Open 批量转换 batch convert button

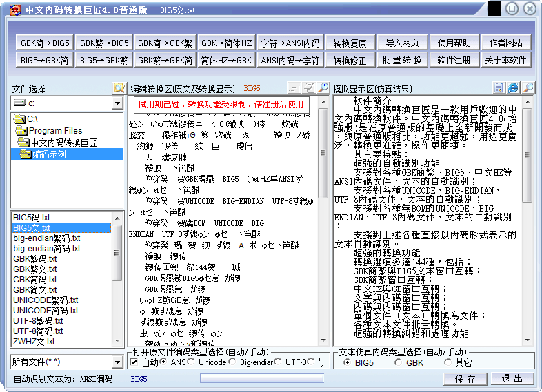pos(402,60)
